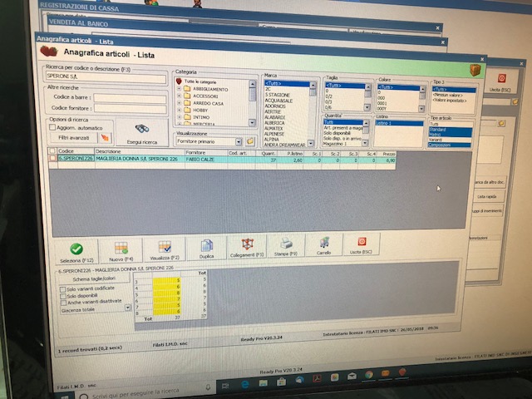The image size is (532, 399).
Task: Open Collegamenti (F5) links
Action: click(x=247, y=248)
